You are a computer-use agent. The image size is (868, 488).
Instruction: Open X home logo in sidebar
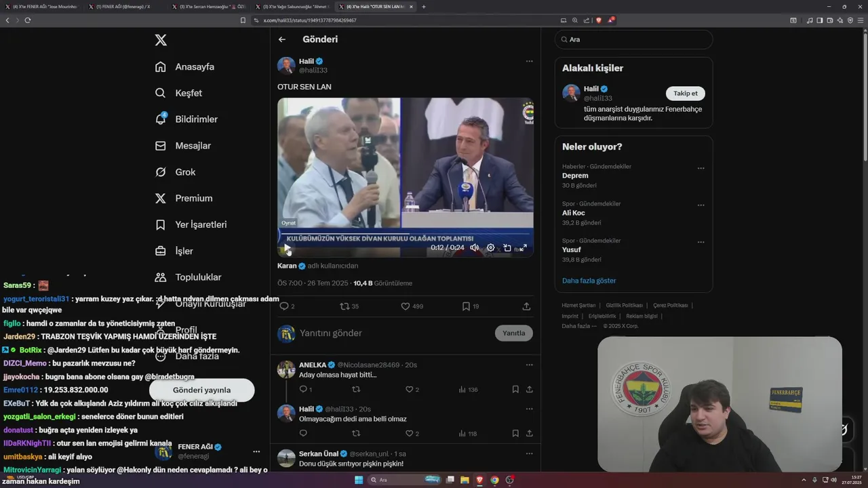coord(161,40)
